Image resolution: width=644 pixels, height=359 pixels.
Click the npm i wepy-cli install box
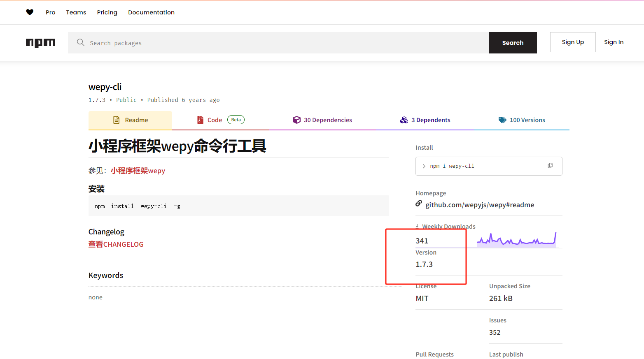point(489,166)
